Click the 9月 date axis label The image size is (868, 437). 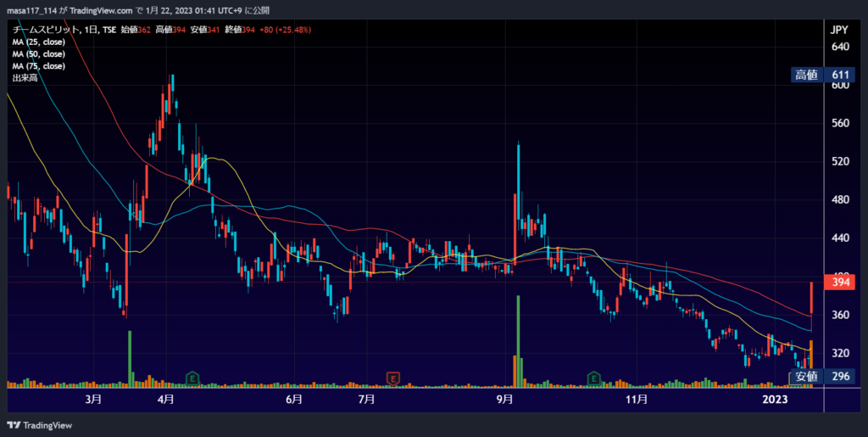505,399
